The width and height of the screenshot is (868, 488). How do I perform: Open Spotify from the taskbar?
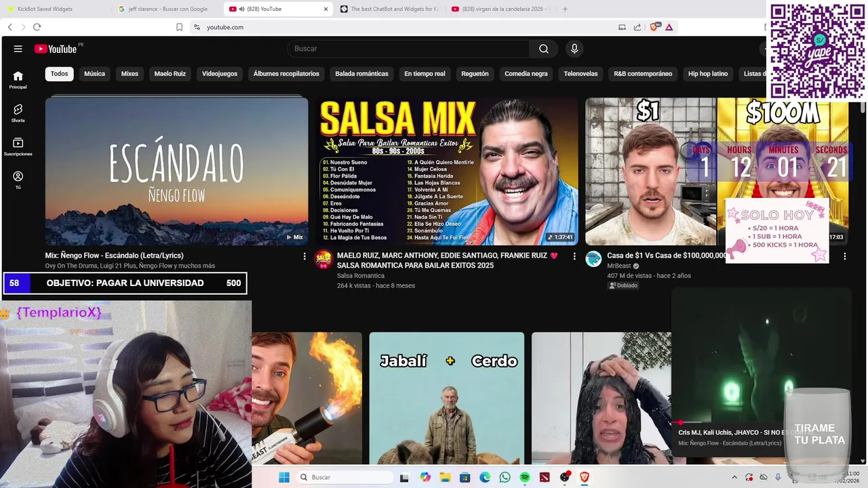525,477
